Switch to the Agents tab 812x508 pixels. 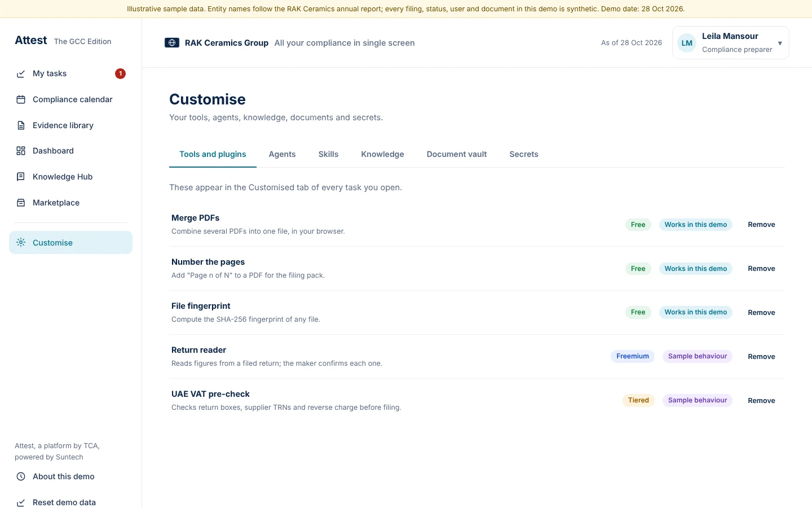[x=282, y=154]
